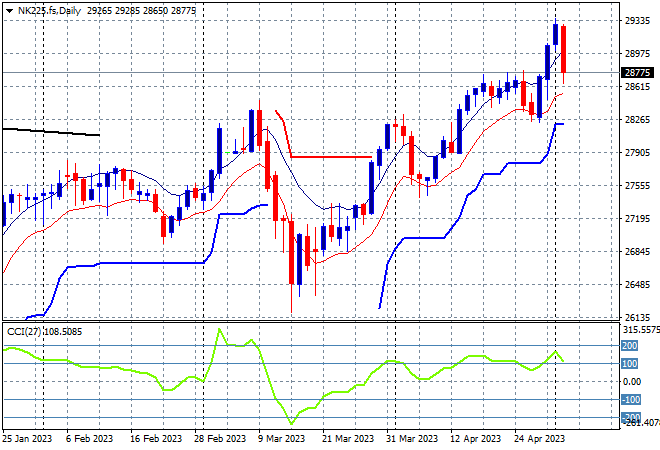
Task: Click the latest large red candle body
Action: (563, 49)
